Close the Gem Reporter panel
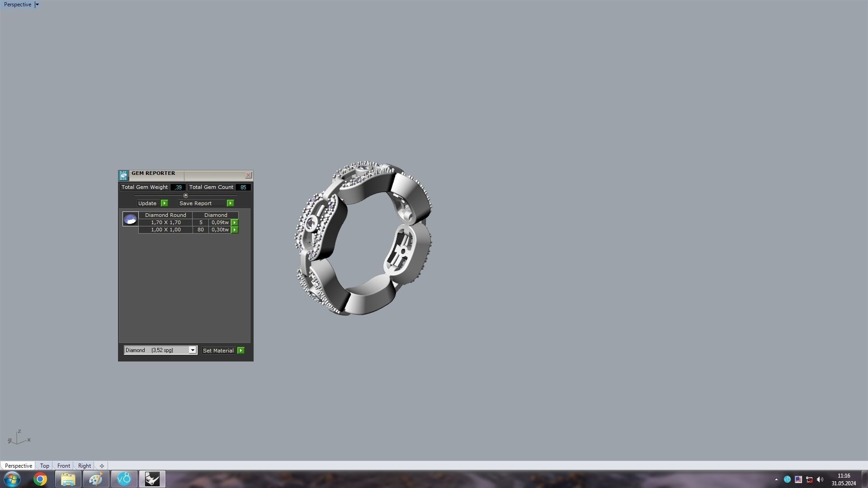This screenshot has width=868, height=488. click(x=248, y=175)
